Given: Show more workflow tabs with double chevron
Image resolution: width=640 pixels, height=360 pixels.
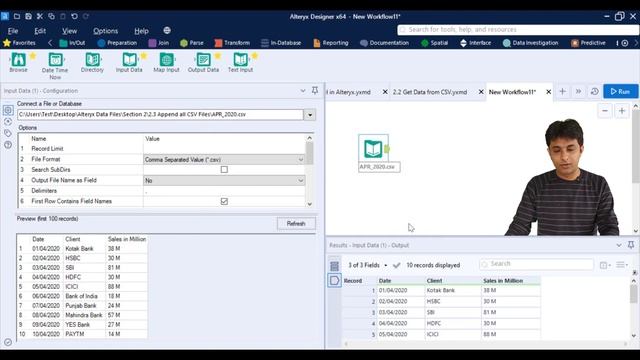Looking at the screenshot, I should (x=578, y=91).
